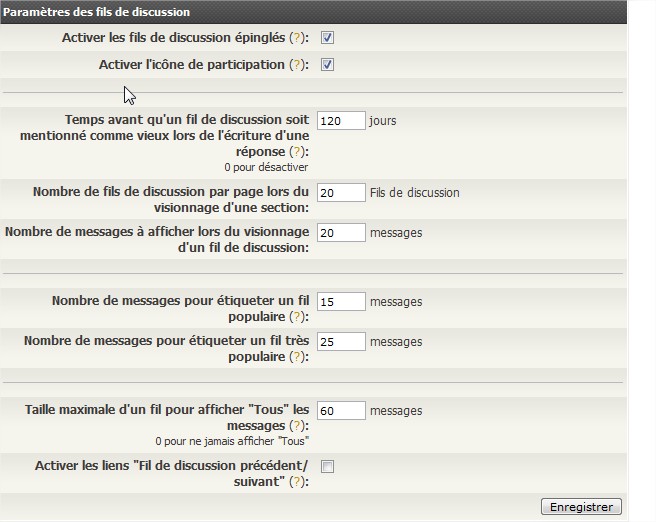Open help (?) for afficher 'Tous' les messages
This screenshot has width=656, height=522.
pos(297,426)
